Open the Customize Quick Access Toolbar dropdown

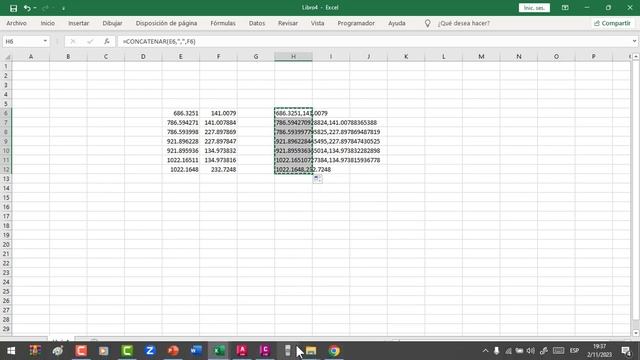pos(63,8)
